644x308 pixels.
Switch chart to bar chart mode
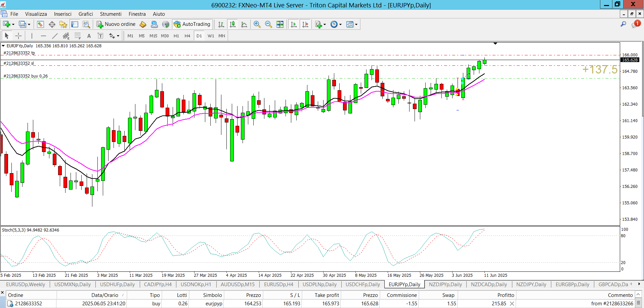point(221,24)
